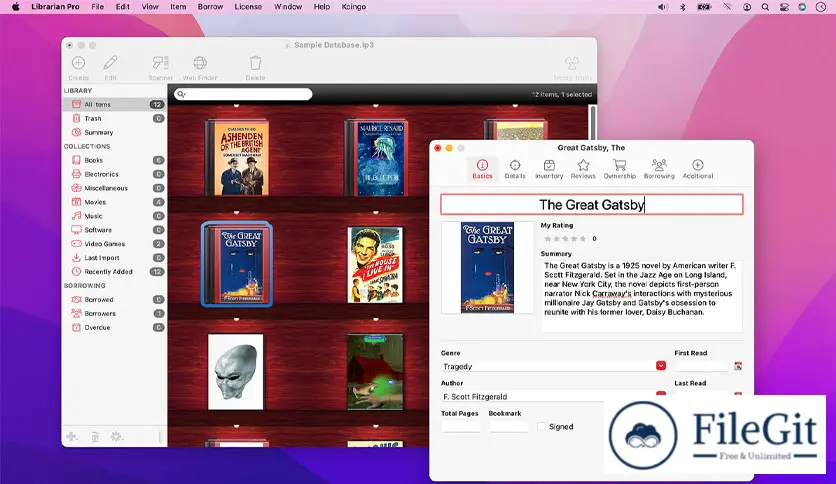Screen dimensions: 836x484
Task: Show the Overdue items list
Action: tap(114, 327)
